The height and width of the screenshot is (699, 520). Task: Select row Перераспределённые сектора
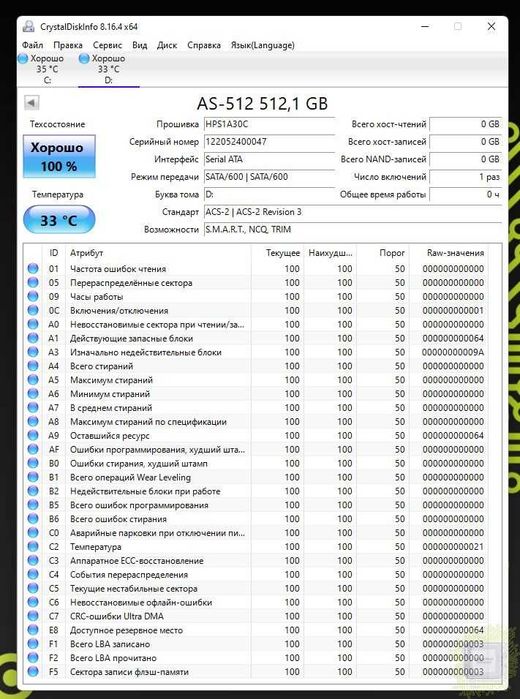pos(256,282)
